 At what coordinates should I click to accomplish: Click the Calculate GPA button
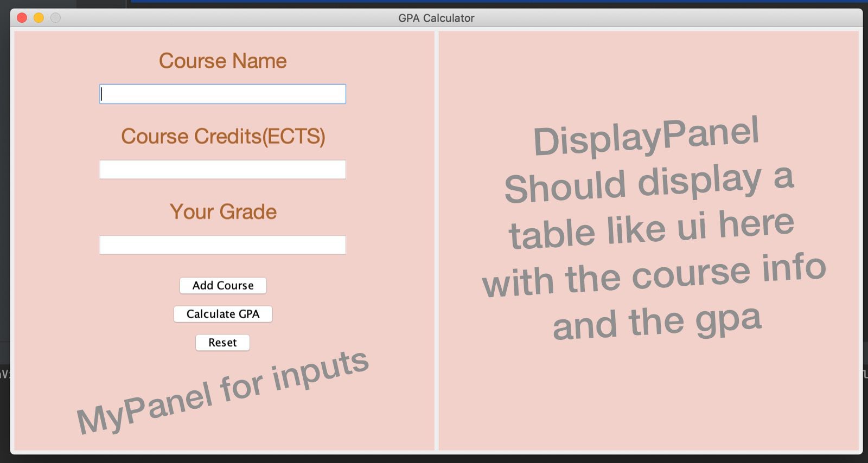click(223, 314)
